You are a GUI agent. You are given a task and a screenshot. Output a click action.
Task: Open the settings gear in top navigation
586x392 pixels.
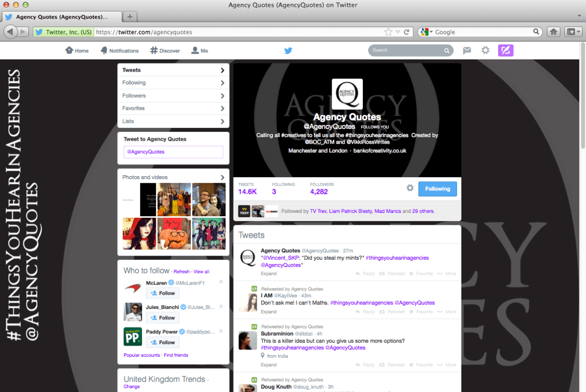point(485,50)
